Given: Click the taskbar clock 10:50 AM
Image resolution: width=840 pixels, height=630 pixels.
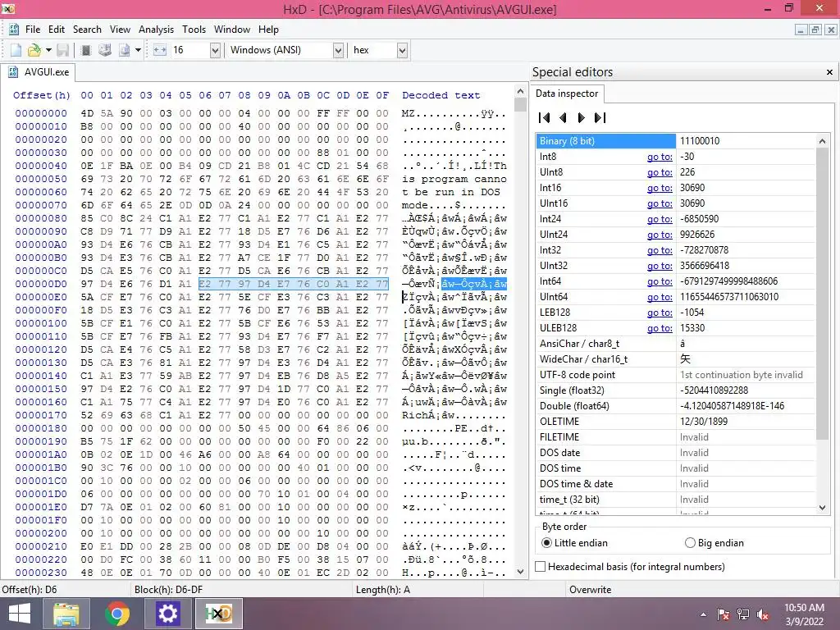Looking at the screenshot, I should (x=804, y=608).
